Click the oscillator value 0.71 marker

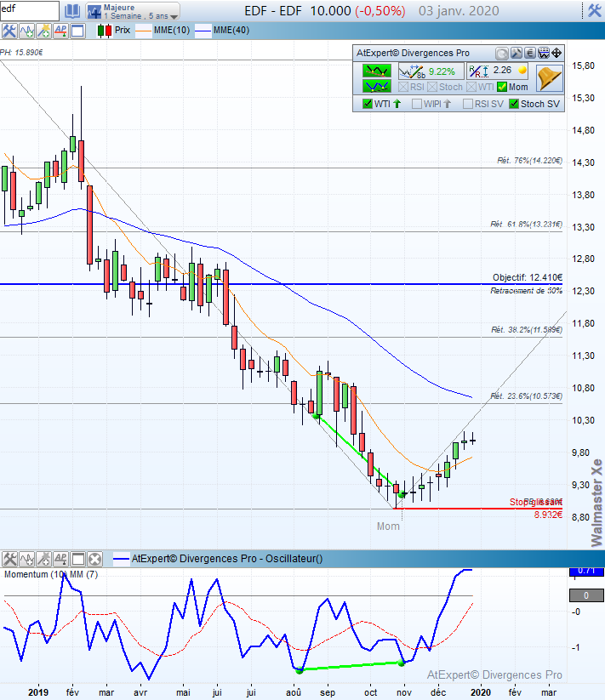pyautogui.click(x=586, y=572)
